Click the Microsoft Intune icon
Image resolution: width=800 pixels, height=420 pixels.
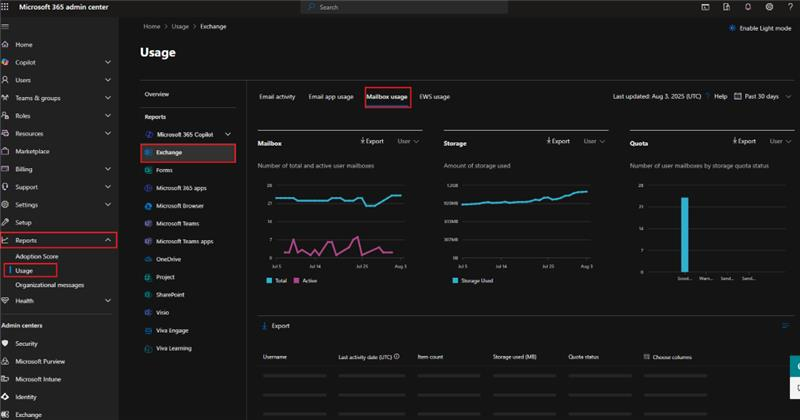coord(5,379)
